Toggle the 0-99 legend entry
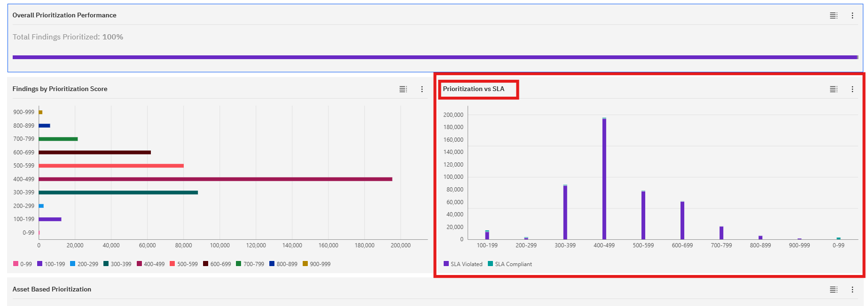Viewport: 868px width, 306px height. (x=23, y=264)
